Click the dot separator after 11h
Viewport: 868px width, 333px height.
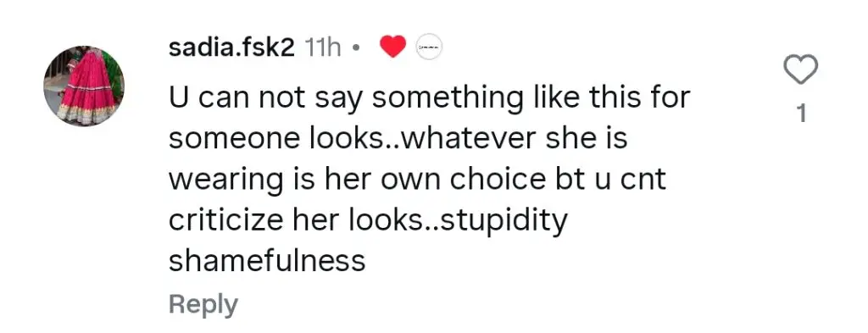tap(356, 49)
